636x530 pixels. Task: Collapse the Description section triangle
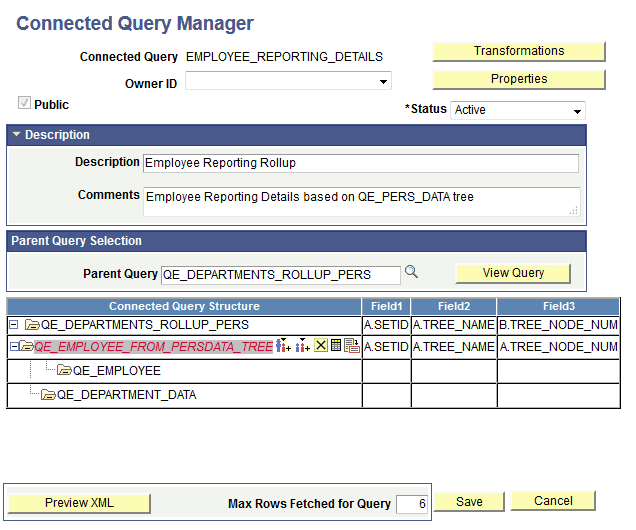tap(16, 134)
